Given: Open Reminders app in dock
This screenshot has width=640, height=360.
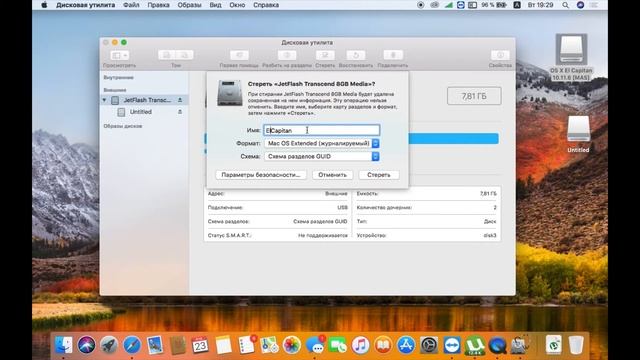Looking at the screenshot, I should click(246, 345).
